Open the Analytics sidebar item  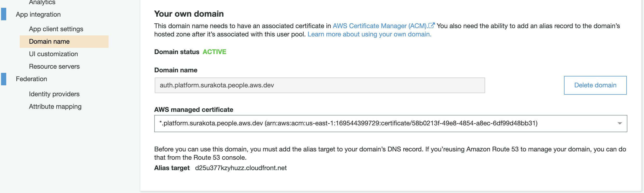42,2
